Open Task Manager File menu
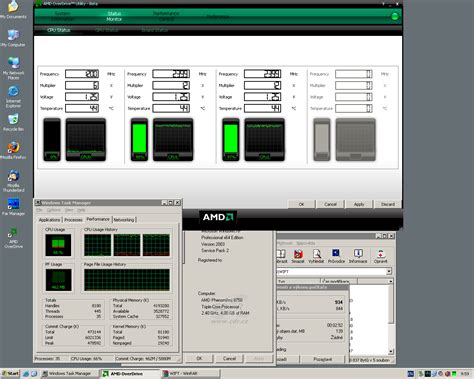Screen dimensions: 474x379 point(39,210)
